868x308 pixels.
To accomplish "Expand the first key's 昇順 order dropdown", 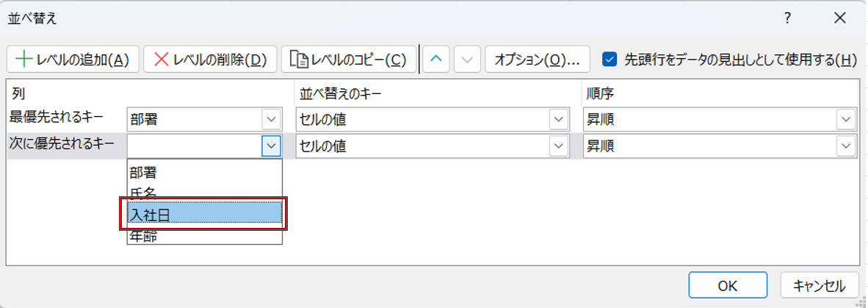I will coord(847,120).
